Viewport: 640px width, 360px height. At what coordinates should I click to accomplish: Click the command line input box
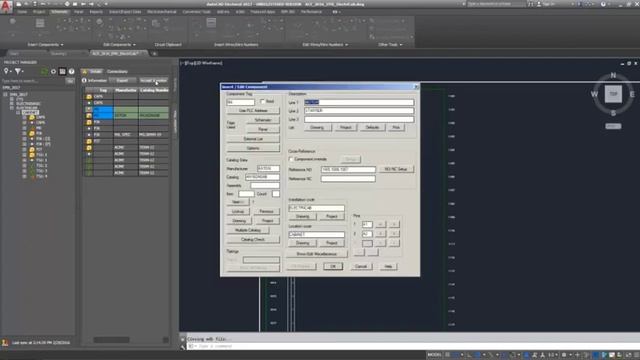point(412,346)
